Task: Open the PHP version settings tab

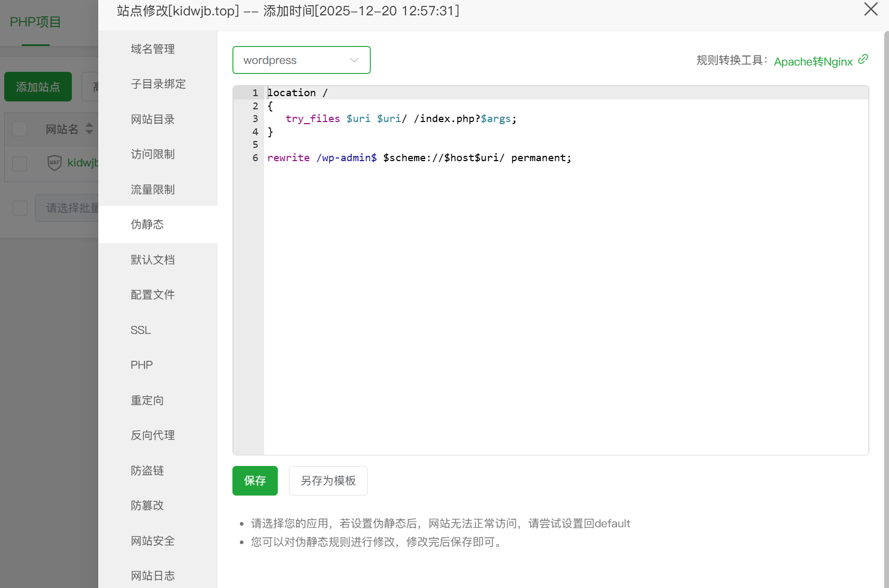Action: point(142,365)
